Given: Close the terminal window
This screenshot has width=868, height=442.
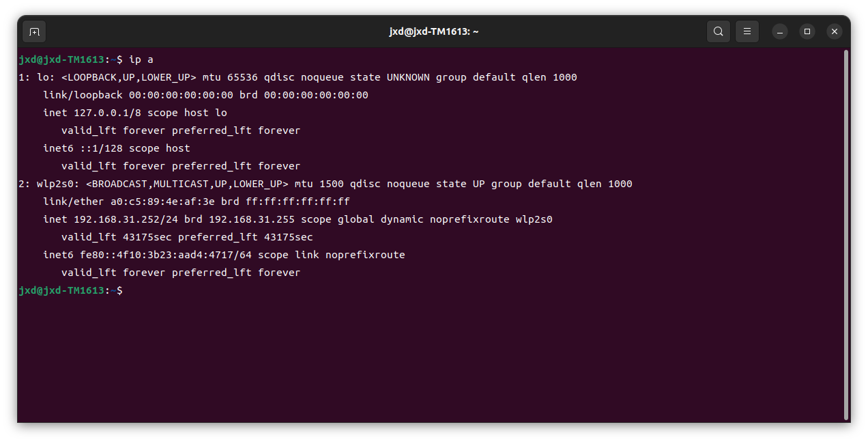Looking at the screenshot, I should coord(835,31).
